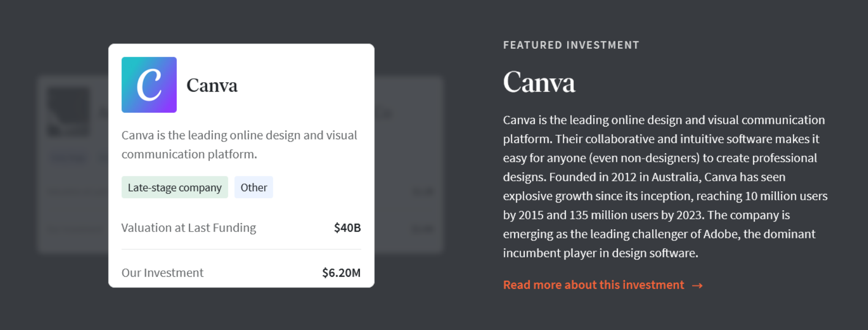Click the large Canva heading on the right
The height and width of the screenshot is (330, 868).
[539, 82]
